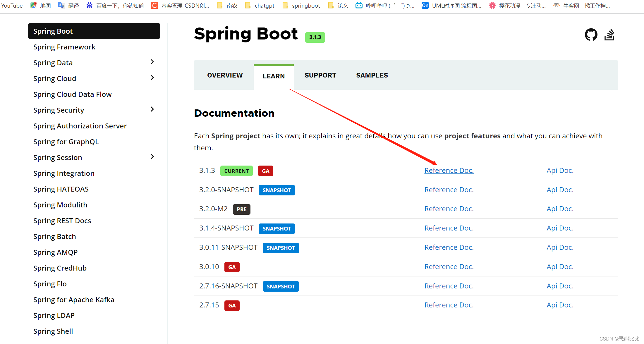Image resolution: width=644 pixels, height=344 pixels.
Task: Open Reference Doc for version 3.0.10
Action: tap(449, 267)
